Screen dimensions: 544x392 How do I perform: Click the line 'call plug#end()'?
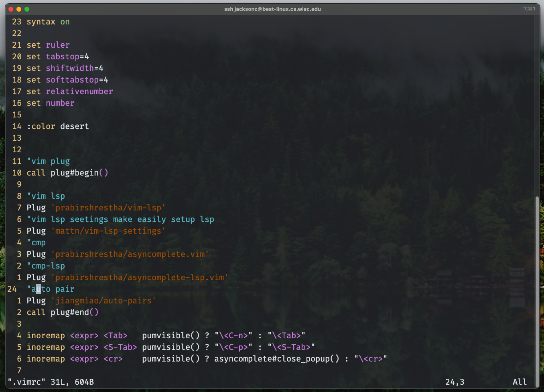click(x=63, y=312)
